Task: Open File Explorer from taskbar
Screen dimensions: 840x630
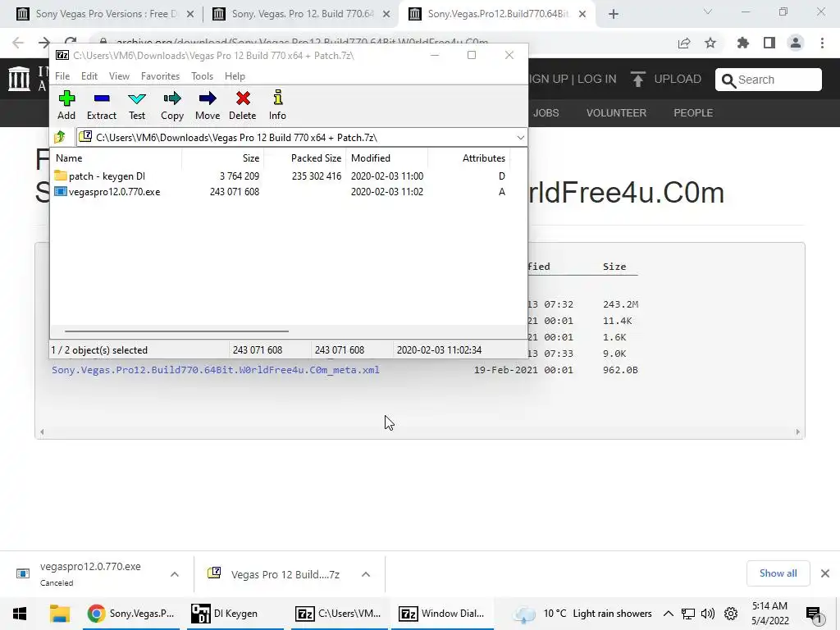Action: (x=60, y=614)
